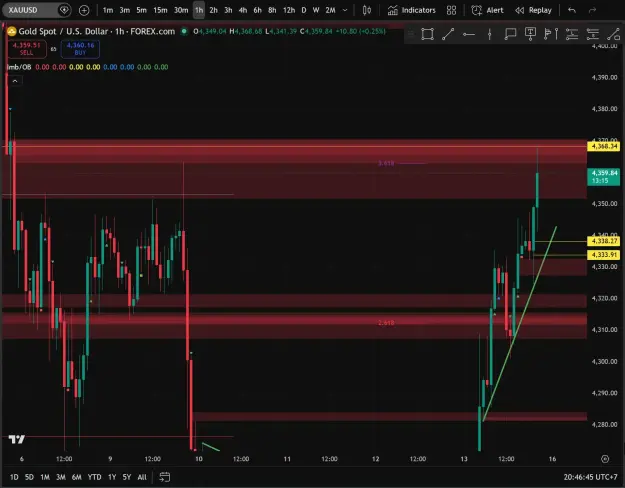Switch to the 5m timeframe

[x=142, y=10]
